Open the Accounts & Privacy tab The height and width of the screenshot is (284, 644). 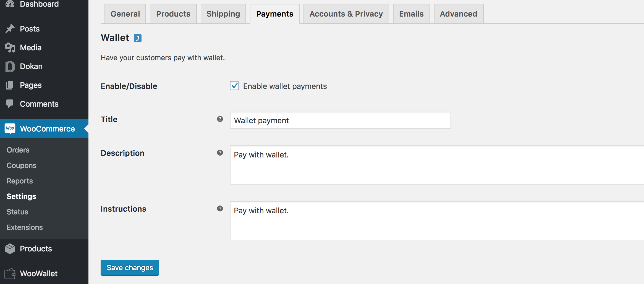click(x=346, y=14)
